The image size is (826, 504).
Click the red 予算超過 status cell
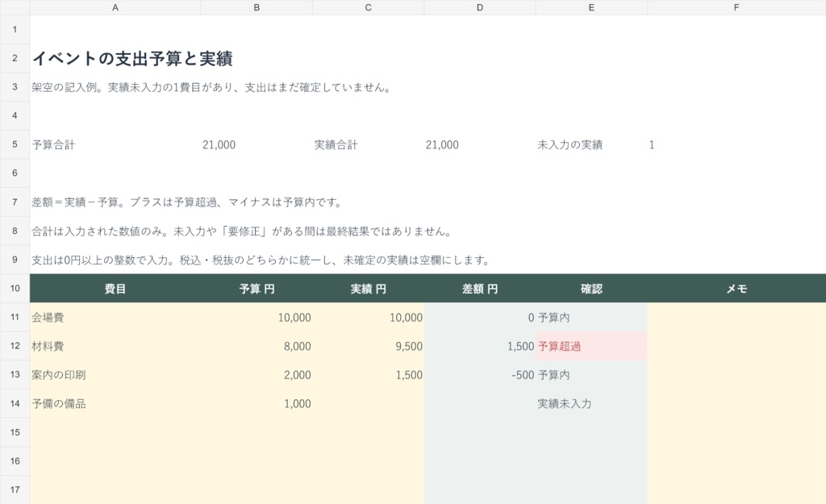click(591, 346)
